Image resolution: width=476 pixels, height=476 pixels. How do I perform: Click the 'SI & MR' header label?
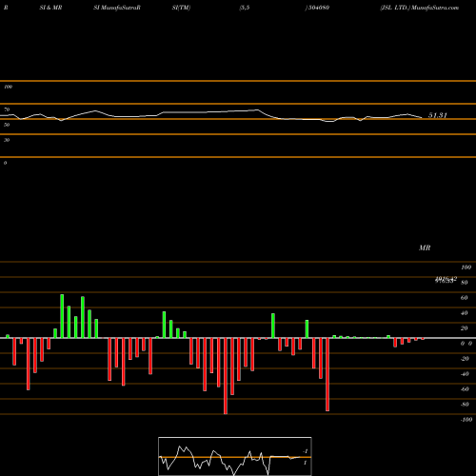click(50, 8)
